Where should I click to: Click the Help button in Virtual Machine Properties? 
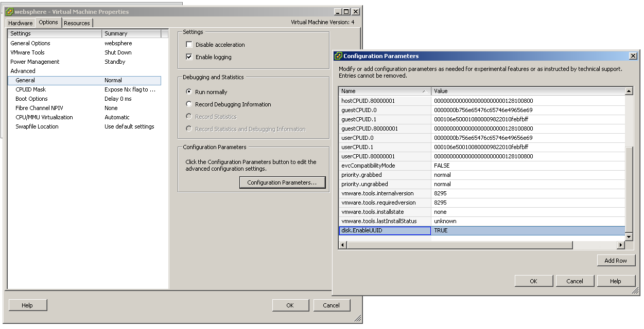pos(27,305)
